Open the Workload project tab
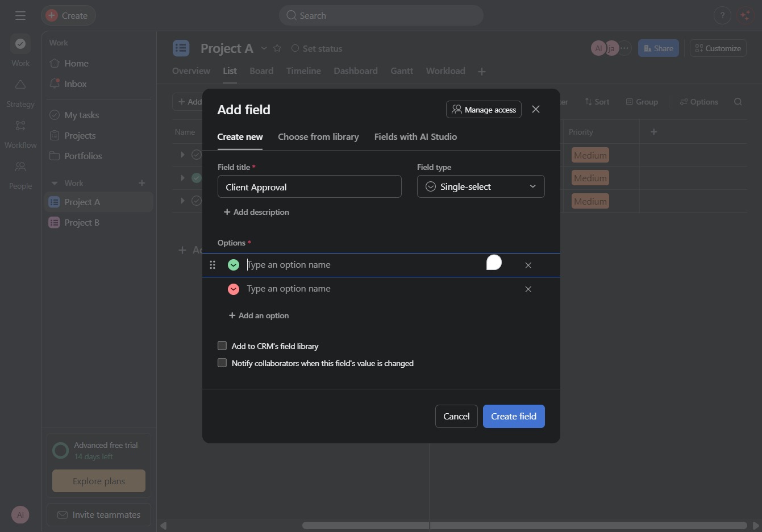The image size is (762, 532). [445, 70]
